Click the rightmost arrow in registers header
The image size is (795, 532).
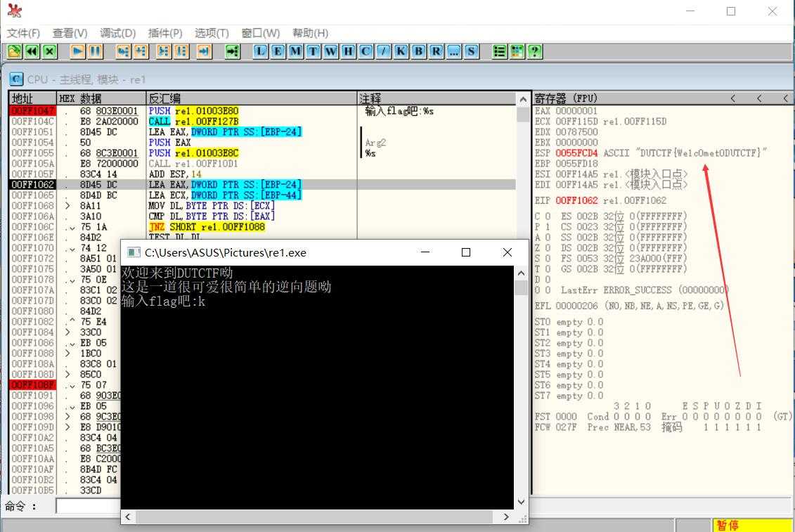785,98
